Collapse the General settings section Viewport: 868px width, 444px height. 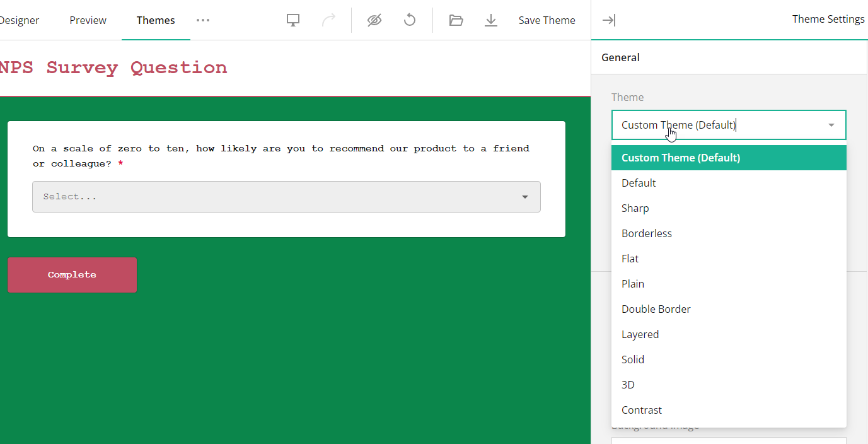click(x=620, y=57)
